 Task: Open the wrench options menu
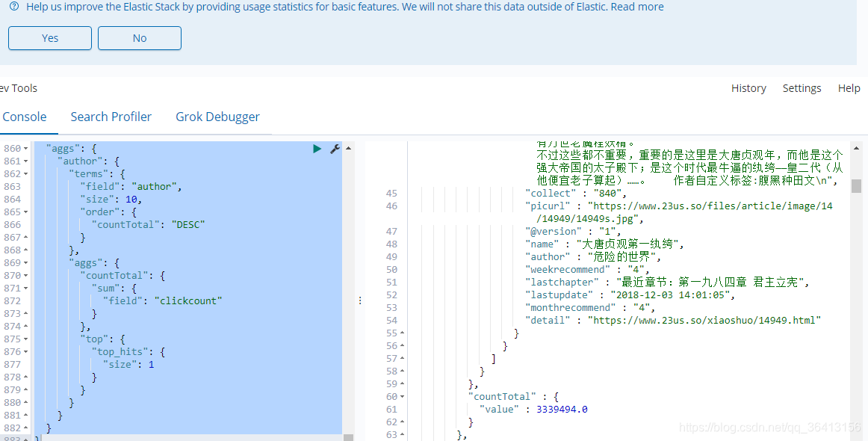335,149
